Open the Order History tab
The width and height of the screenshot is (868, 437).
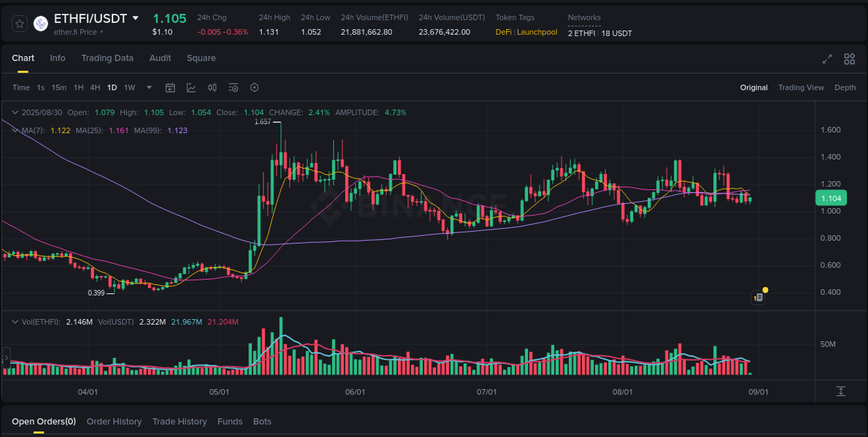click(114, 421)
